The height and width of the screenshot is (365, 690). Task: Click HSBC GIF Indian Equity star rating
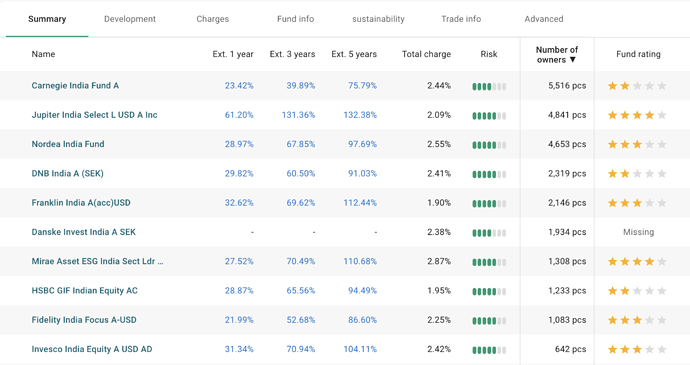pyautogui.click(x=637, y=291)
